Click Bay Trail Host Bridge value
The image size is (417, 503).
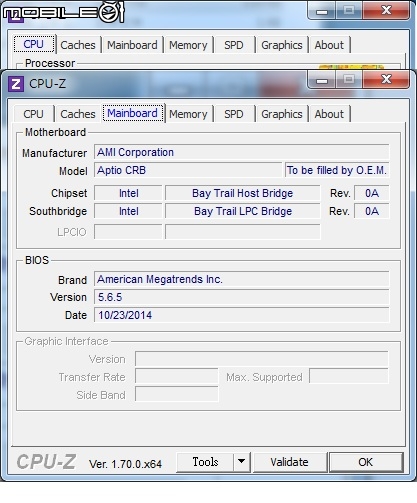pos(242,193)
